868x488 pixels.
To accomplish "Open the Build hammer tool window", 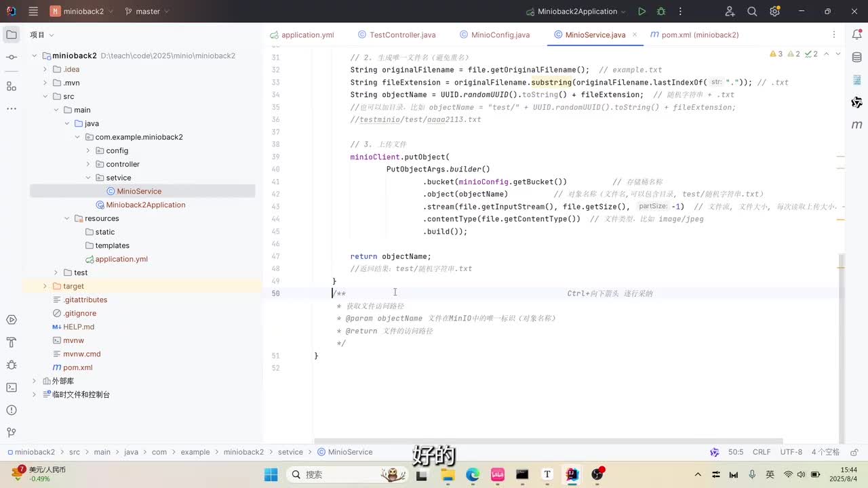I will point(11,342).
